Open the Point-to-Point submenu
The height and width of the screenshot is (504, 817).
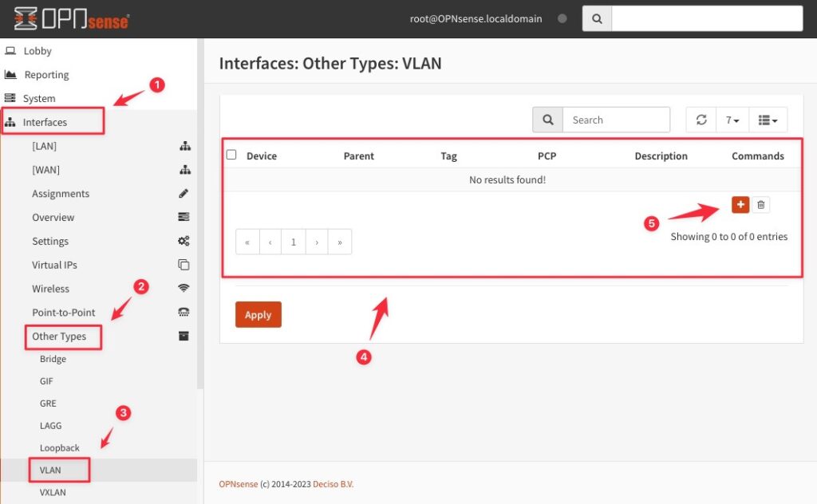[64, 313]
